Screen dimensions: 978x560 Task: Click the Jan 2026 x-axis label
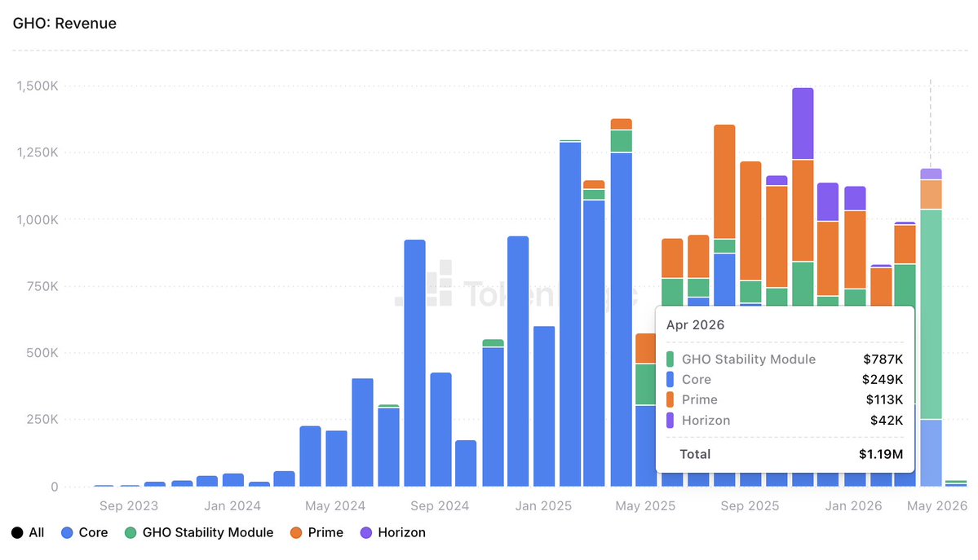click(853, 505)
